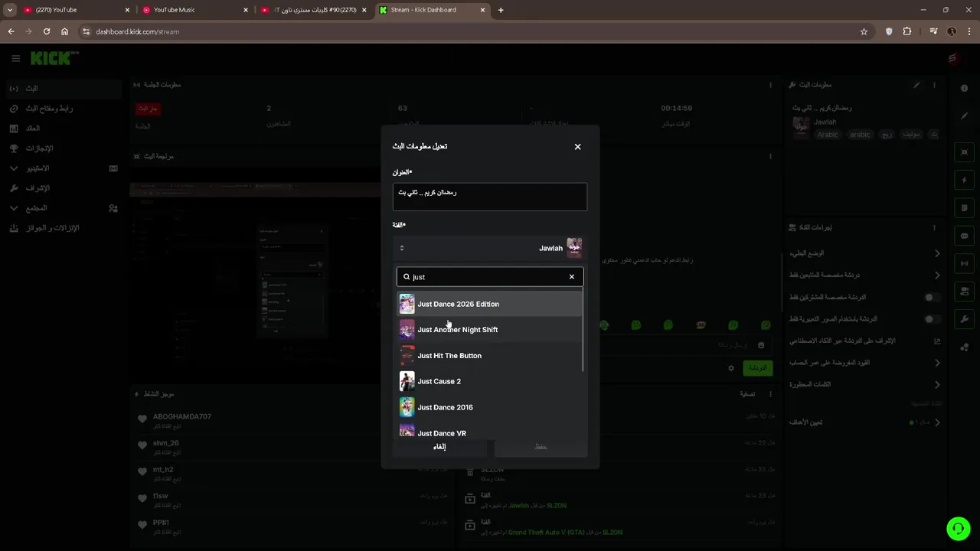
Task: Click ABOGHAMDA707 in activity feed
Action: [x=182, y=416]
